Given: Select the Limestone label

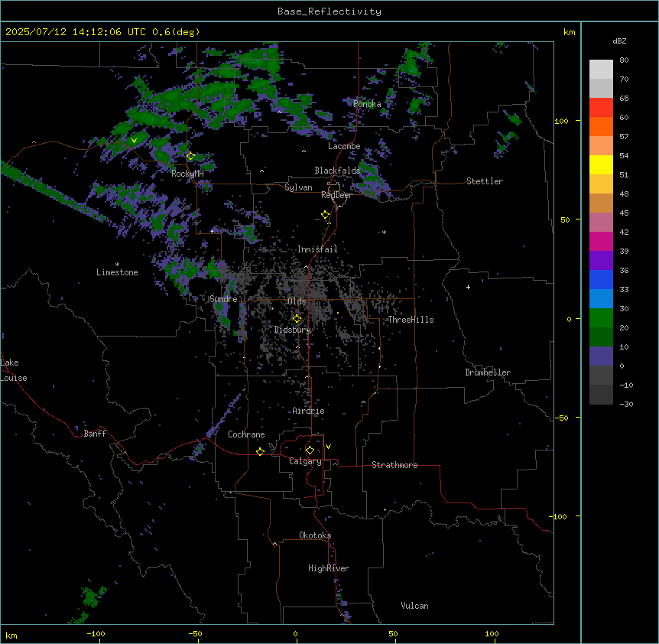Looking at the screenshot, I should point(117,272).
